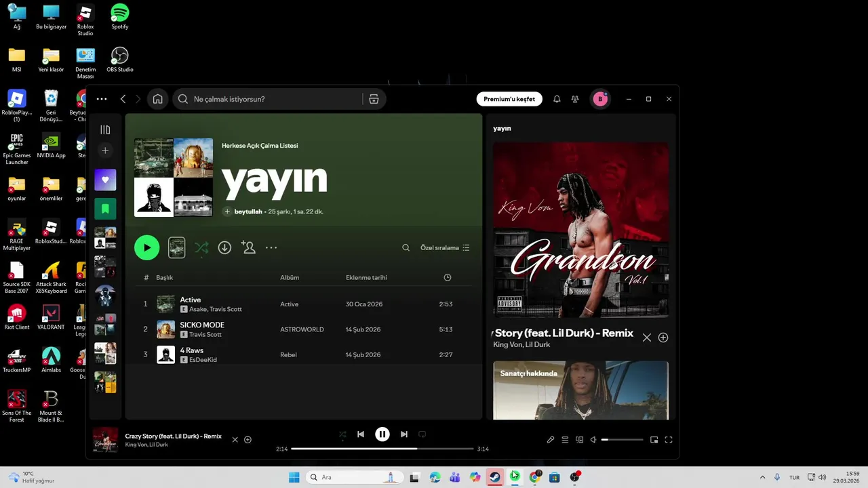This screenshot has height=488, width=868.
Task: Open the Browse icon in the search bar
Action: click(374, 99)
